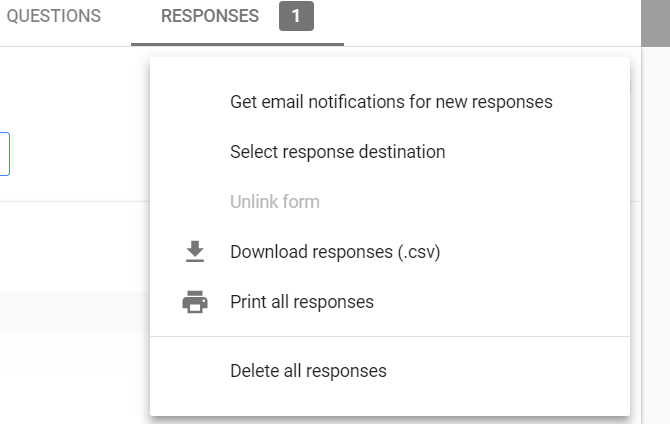Select Delete all responses
The width and height of the screenshot is (670, 424).
coord(308,371)
